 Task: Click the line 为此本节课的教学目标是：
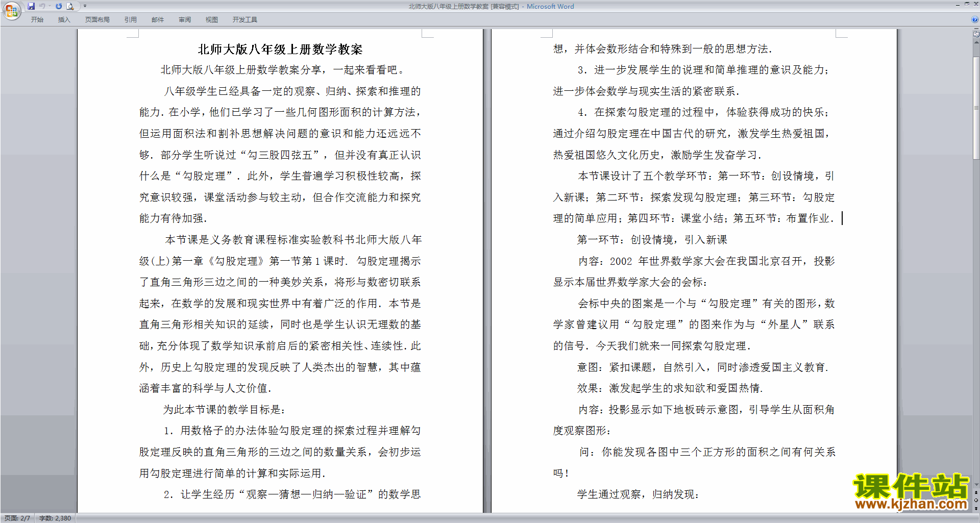225,410
